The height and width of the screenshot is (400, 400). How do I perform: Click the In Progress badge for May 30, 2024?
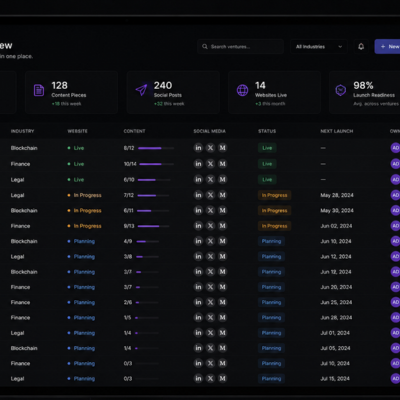point(274,210)
